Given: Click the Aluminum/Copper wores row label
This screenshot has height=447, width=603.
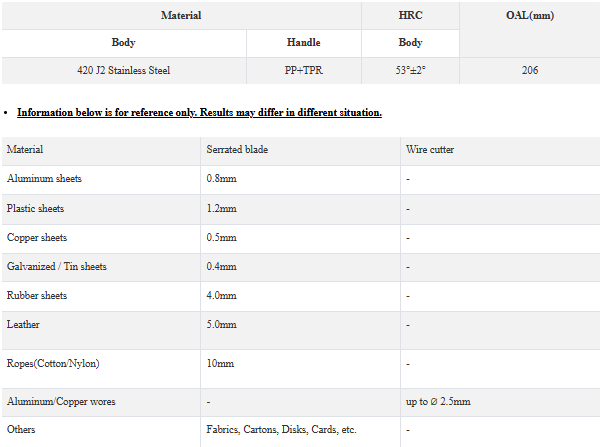Looking at the screenshot, I should 61,402.
